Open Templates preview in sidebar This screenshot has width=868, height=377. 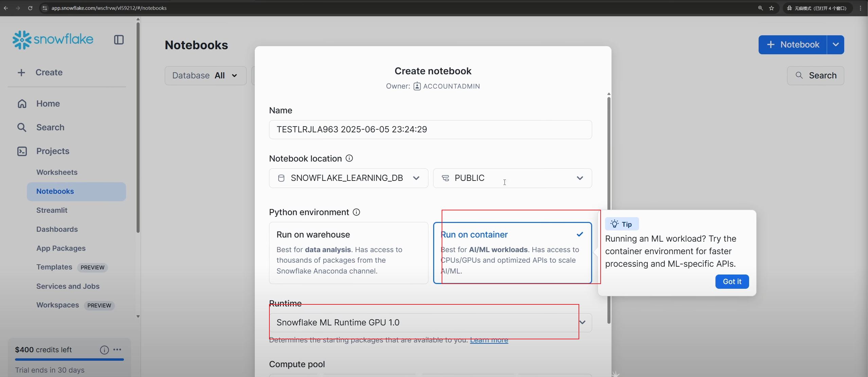coord(72,267)
